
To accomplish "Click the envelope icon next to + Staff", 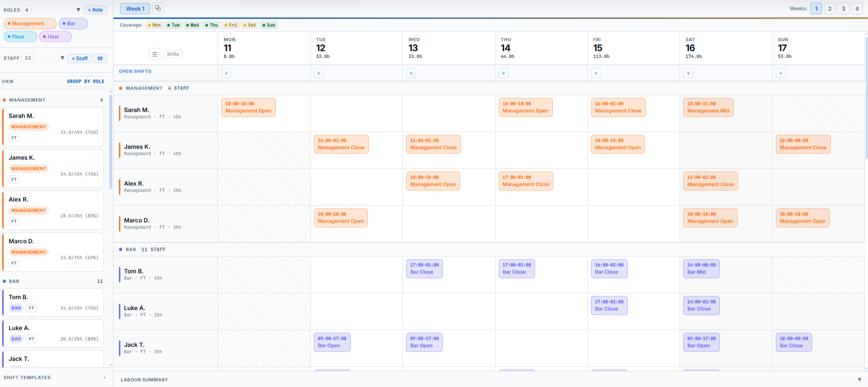I will click(100, 58).
